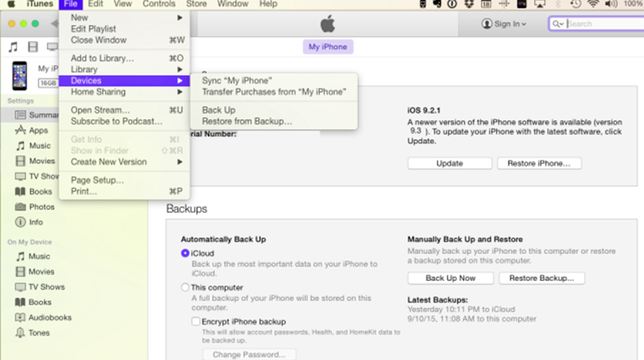The width and height of the screenshot is (644, 360).
Task: Open Apps in Settings sidebar
Action: (32, 130)
